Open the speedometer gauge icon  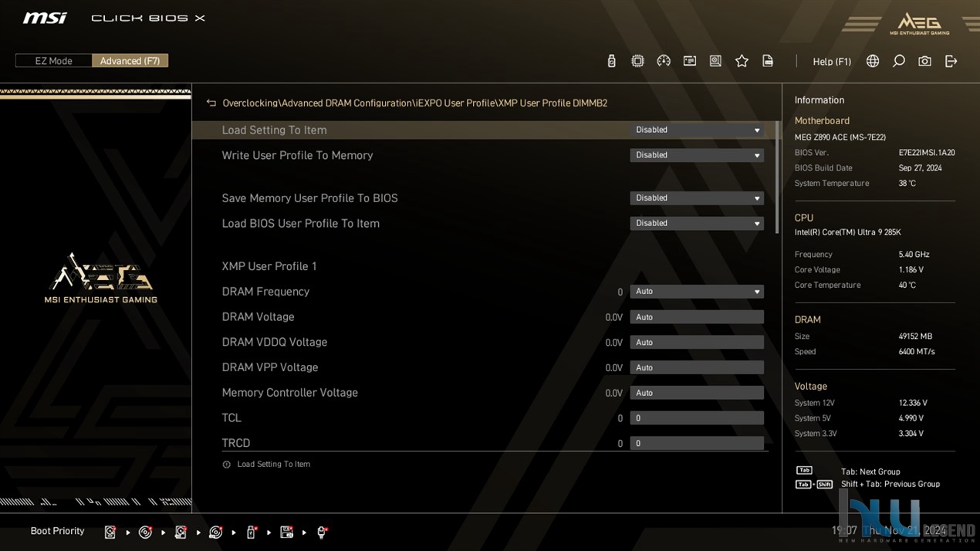tap(664, 61)
